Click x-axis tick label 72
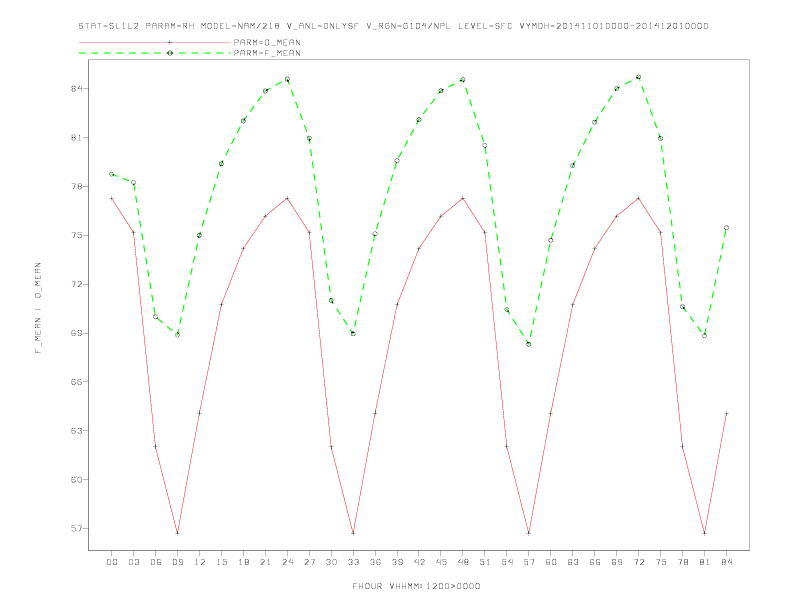 point(638,562)
